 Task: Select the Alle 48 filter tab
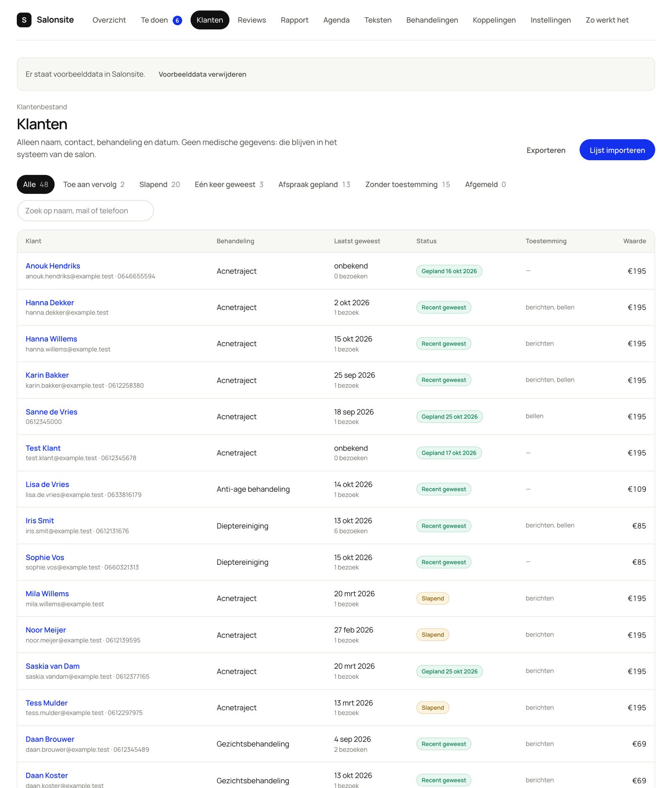(36, 184)
